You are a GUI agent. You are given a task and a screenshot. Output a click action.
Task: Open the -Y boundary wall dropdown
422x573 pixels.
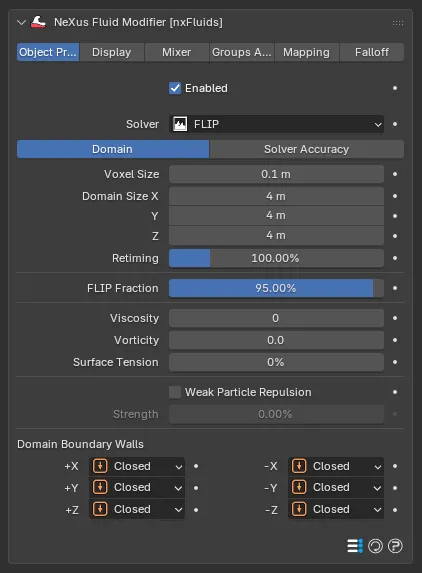(336, 487)
